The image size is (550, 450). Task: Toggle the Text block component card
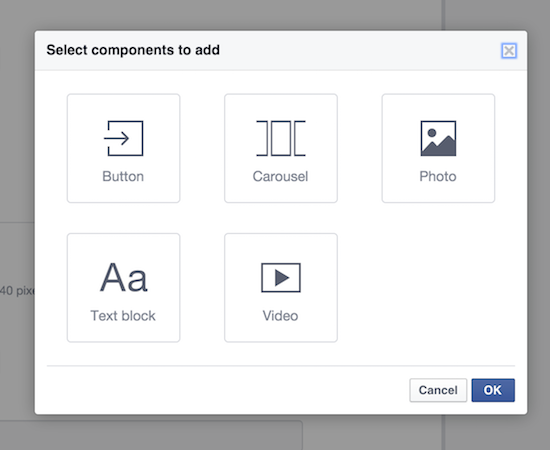point(123,288)
